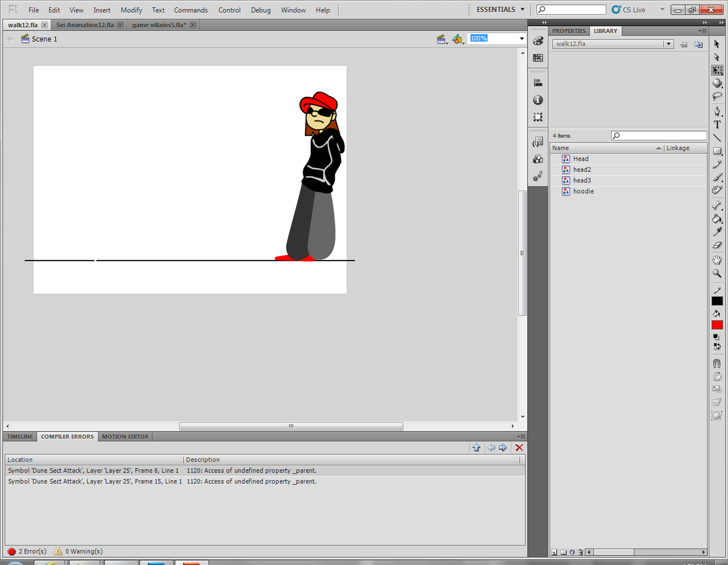The image size is (728, 565).
Task: Select the Brush tool
Action: click(x=717, y=177)
